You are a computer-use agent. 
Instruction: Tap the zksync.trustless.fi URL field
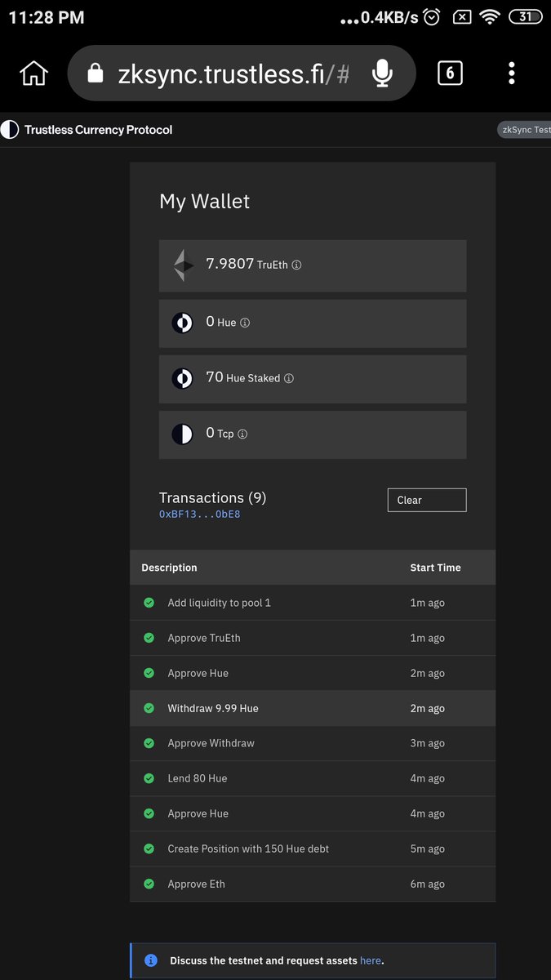click(x=242, y=73)
